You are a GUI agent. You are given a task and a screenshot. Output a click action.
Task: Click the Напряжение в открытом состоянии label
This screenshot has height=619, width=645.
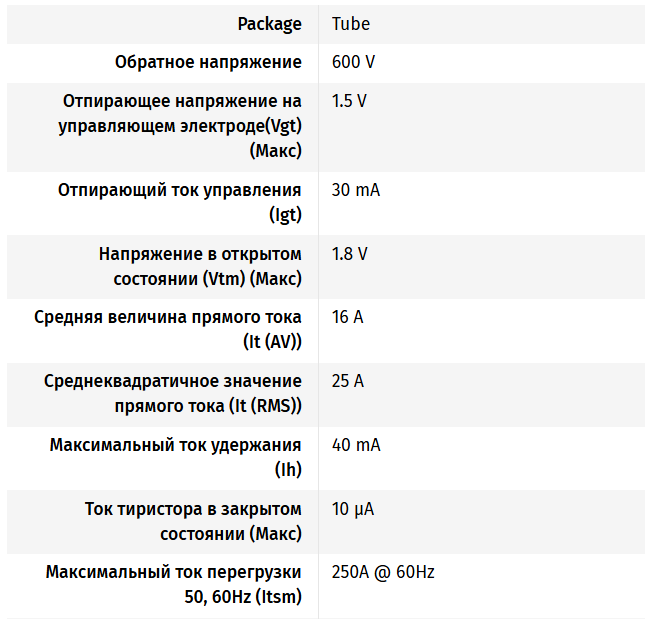coord(199,266)
